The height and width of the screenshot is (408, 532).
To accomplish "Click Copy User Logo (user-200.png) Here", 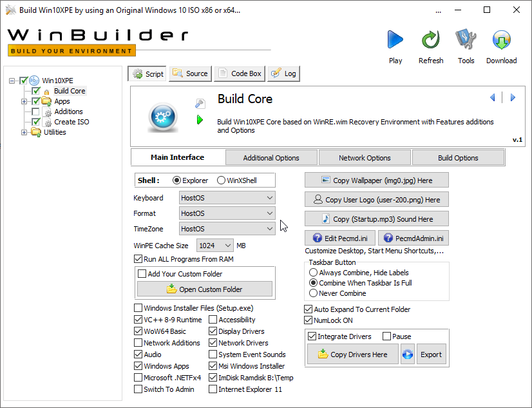I will (377, 200).
